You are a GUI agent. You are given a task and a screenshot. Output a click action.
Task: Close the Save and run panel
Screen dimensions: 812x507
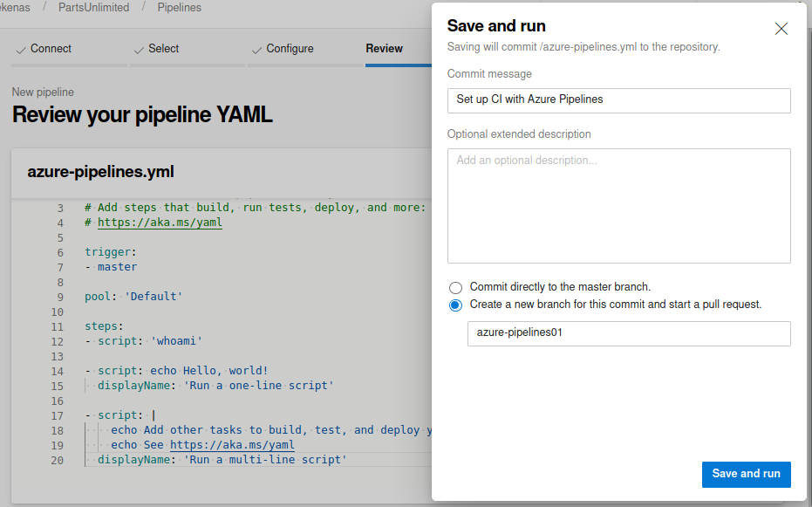coord(781,29)
